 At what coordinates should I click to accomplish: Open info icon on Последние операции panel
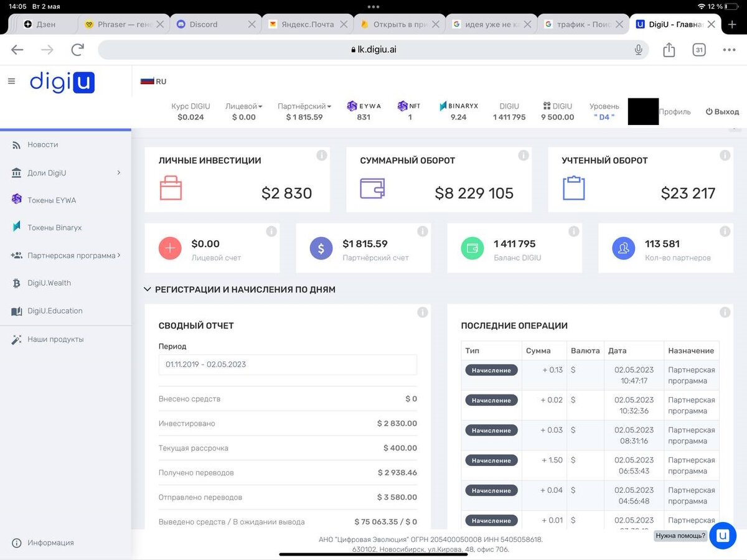coord(725,312)
